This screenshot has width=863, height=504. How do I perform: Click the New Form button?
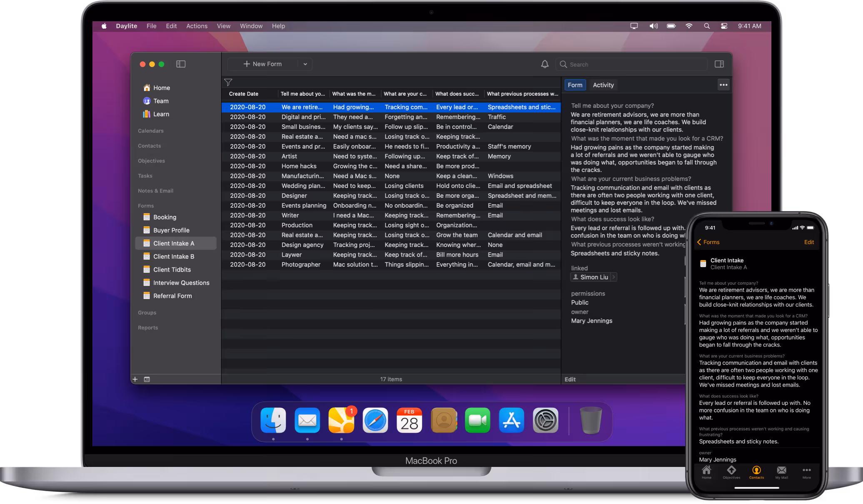[263, 64]
